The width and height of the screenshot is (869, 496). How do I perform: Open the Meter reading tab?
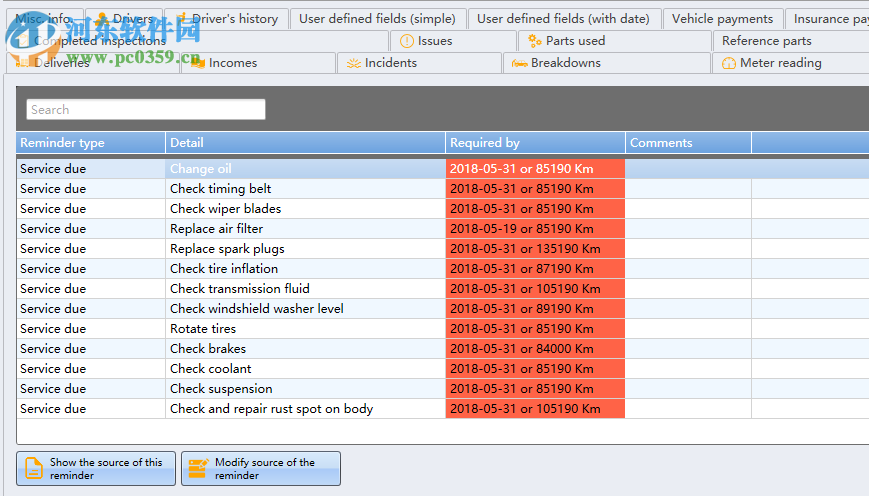coord(790,63)
